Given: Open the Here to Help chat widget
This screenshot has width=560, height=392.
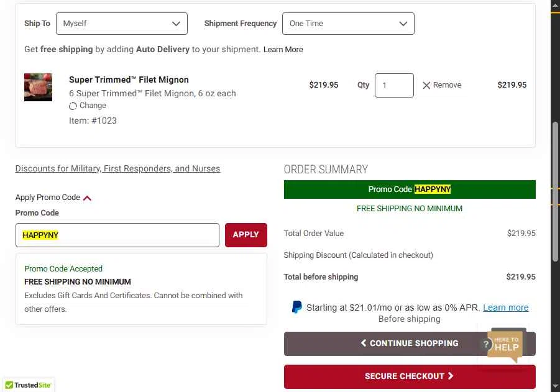Looking at the screenshot, I should coord(506,344).
